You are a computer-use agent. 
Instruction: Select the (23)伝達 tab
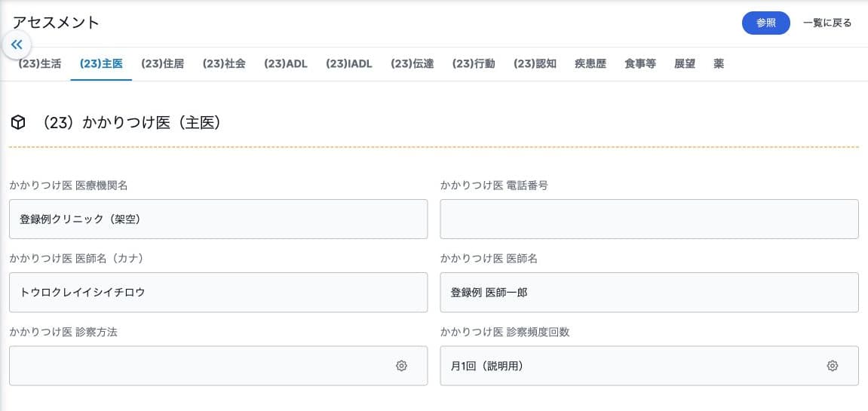click(x=413, y=63)
